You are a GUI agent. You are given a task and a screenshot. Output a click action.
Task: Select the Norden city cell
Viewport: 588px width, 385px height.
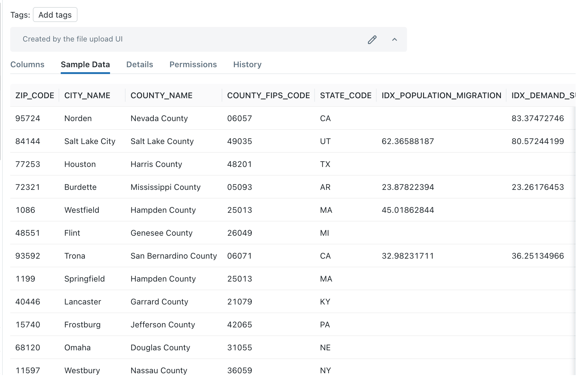78,118
